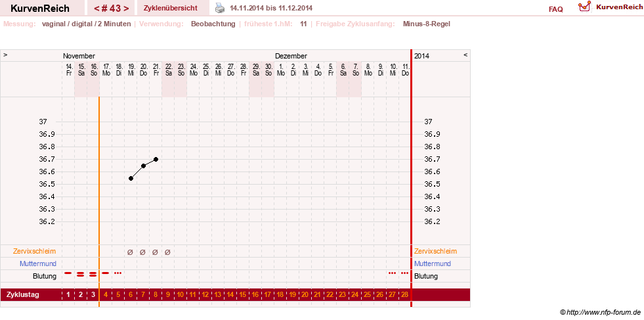This screenshot has height=320, width=644.
Task: Open the FAQ link
Action: pos(555,9)
